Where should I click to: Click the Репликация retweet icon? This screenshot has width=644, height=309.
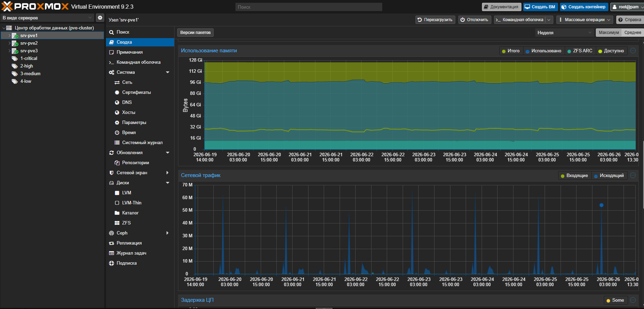tap(111, 243)
